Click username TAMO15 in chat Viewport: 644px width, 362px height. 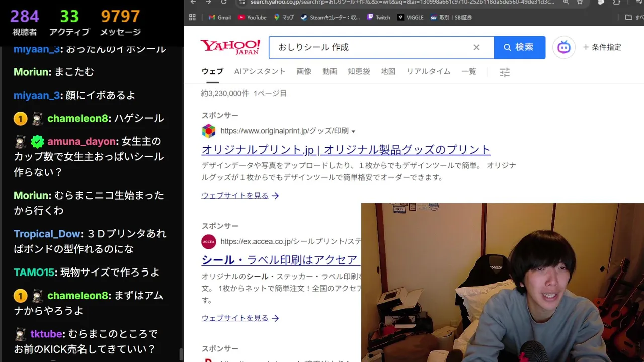[34, 273]
